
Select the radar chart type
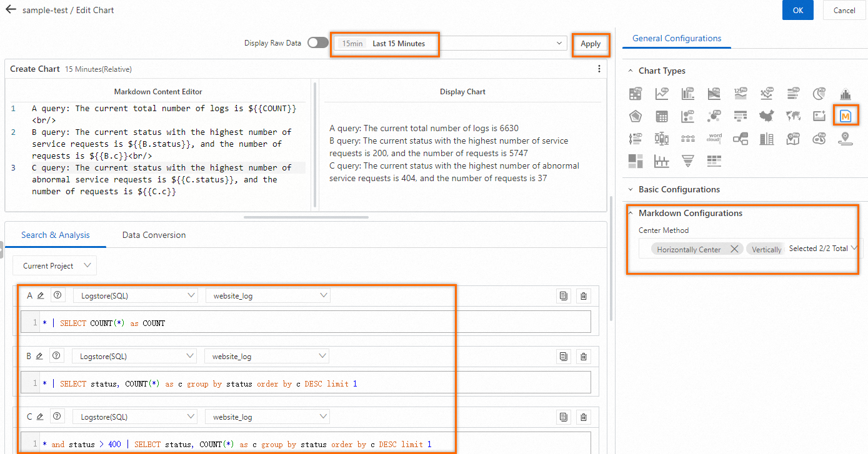coord(636,116)
